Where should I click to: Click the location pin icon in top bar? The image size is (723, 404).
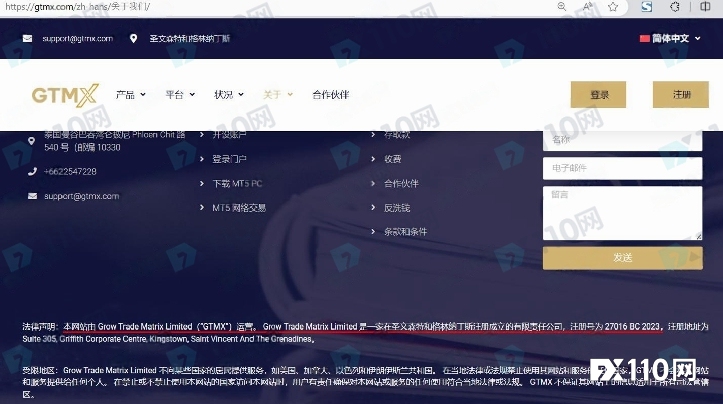pos(133,38)
